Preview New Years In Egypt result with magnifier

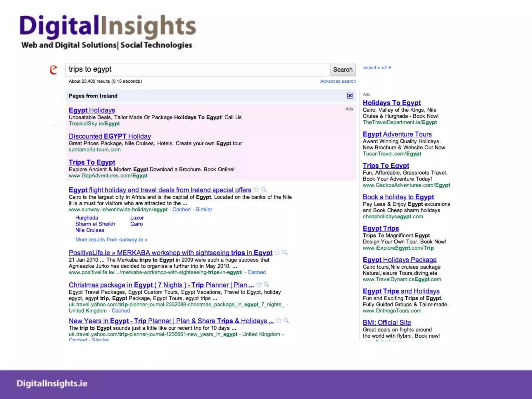pos(286,321)
